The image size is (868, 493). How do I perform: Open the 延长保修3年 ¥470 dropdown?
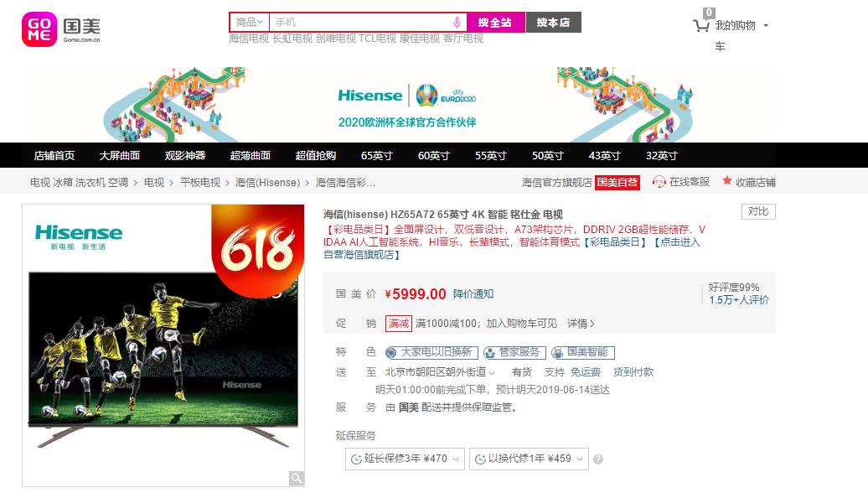click(405, 459)
